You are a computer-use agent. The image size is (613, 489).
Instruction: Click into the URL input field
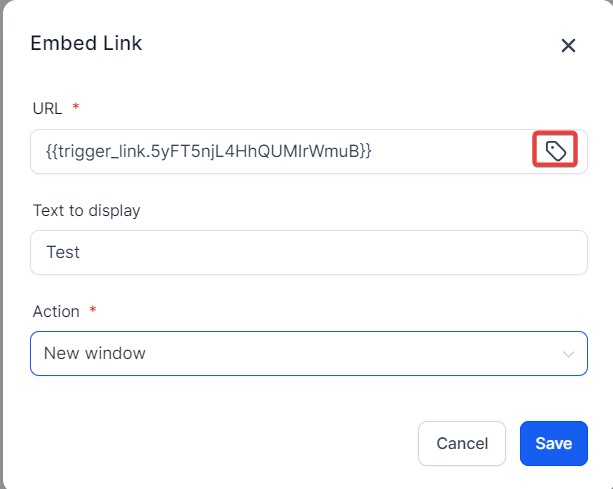pyautogui.click(x=450, y=151)
